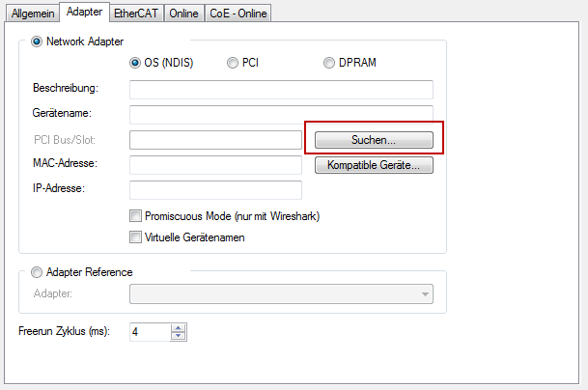Choose the OS (NDIS) option
This screenshot has width=588, height=390.
(135, 64)
